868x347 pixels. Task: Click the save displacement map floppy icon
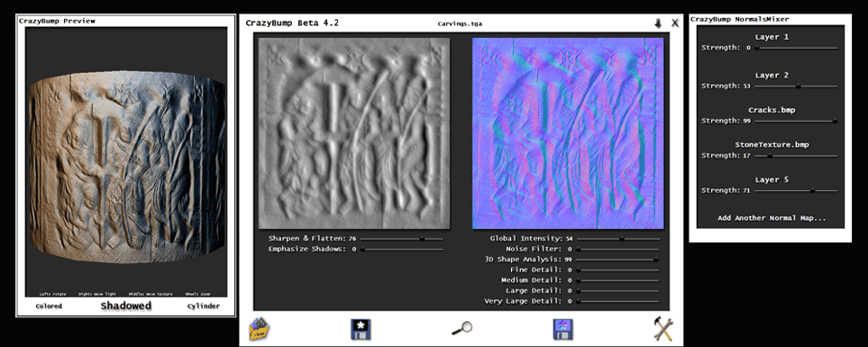pos(361,329)
